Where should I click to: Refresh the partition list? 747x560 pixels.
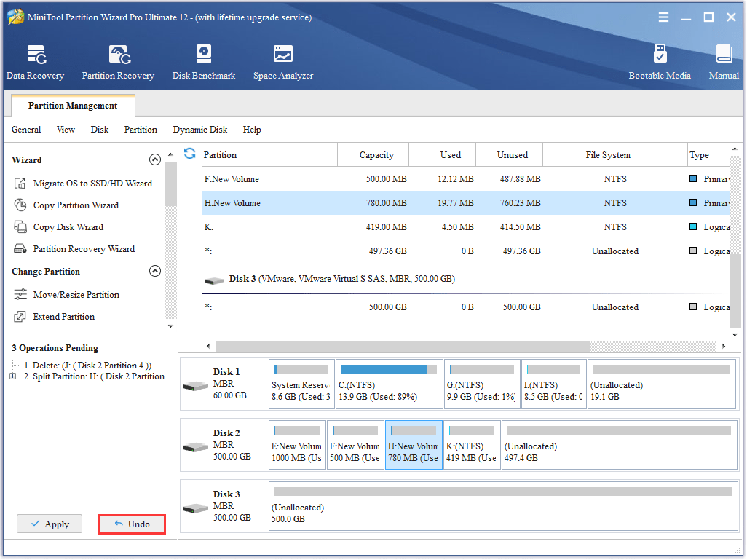[x=189, y=154]
